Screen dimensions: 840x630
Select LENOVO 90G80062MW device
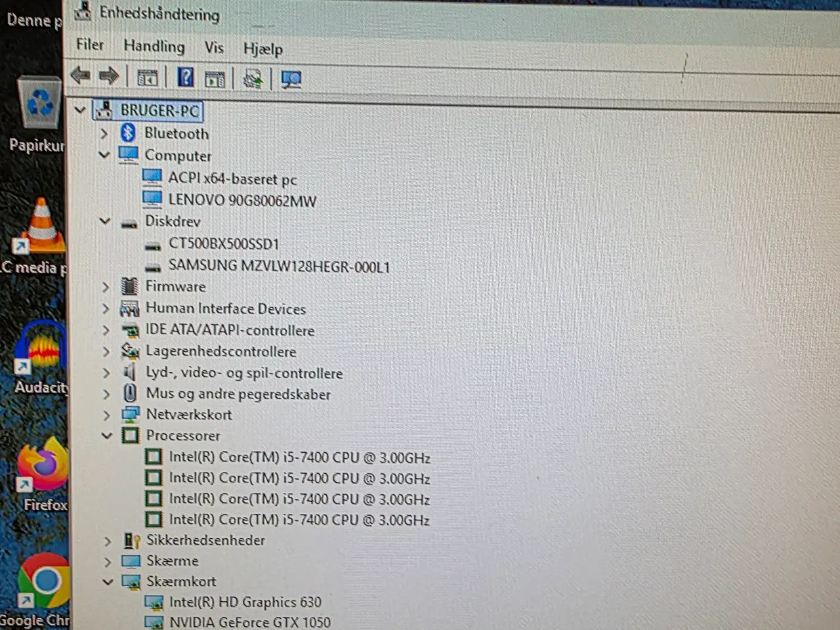coord(242,201)
